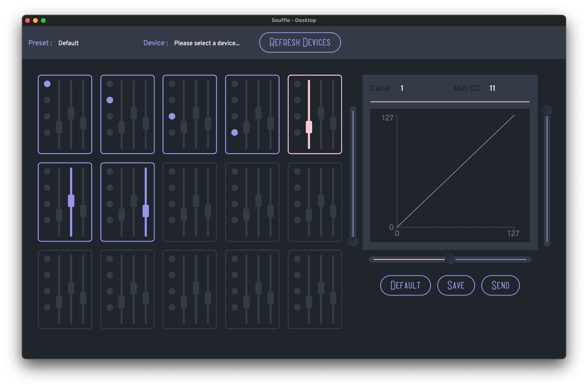The width and height of the screenshot is (588, 388).
Task: Select the fourth card in the bottom row
Action: 252,289
